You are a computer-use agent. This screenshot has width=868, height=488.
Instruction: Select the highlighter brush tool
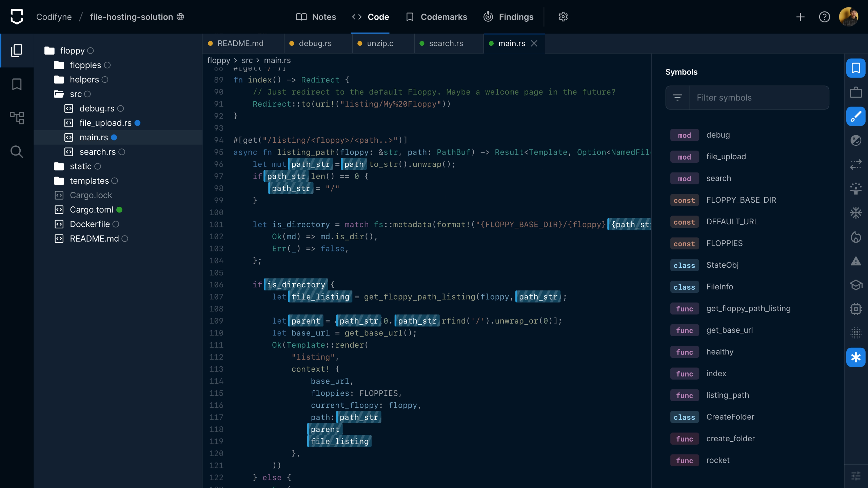coord(855,116)
